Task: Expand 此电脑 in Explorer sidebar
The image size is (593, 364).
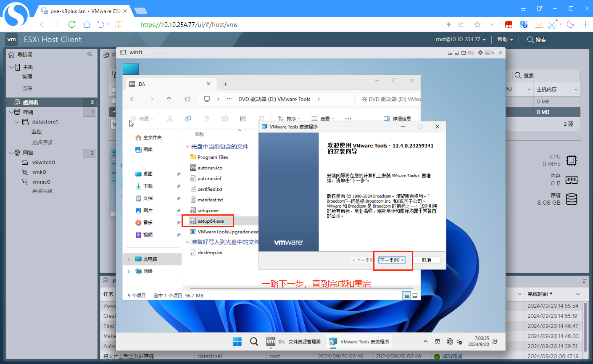Action: click(x=129, y=259)
